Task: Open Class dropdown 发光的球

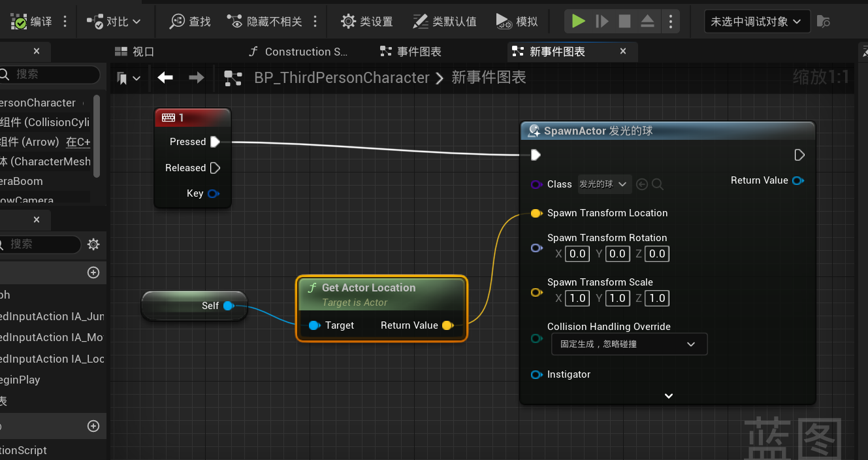Action: coord(604,184)
